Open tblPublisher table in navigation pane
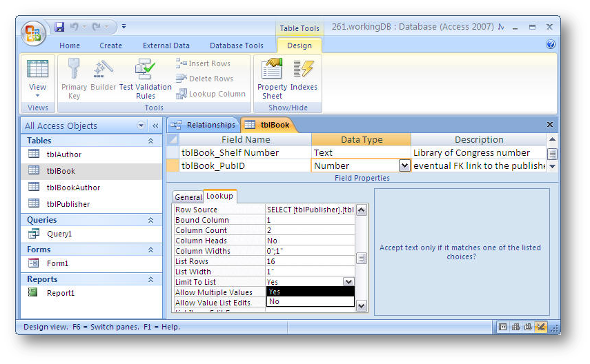Viewport: 590px width, 364px height. click(x=68, y=204)
